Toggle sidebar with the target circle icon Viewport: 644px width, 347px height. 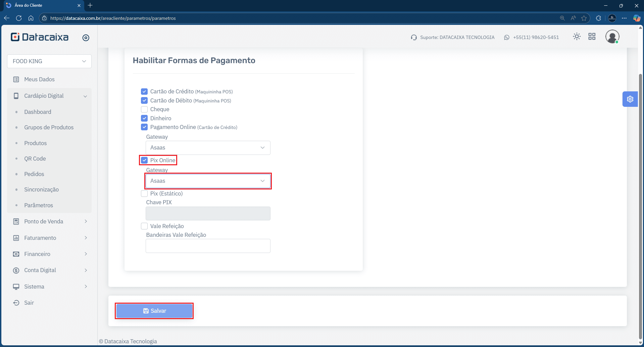coord(86,38)
